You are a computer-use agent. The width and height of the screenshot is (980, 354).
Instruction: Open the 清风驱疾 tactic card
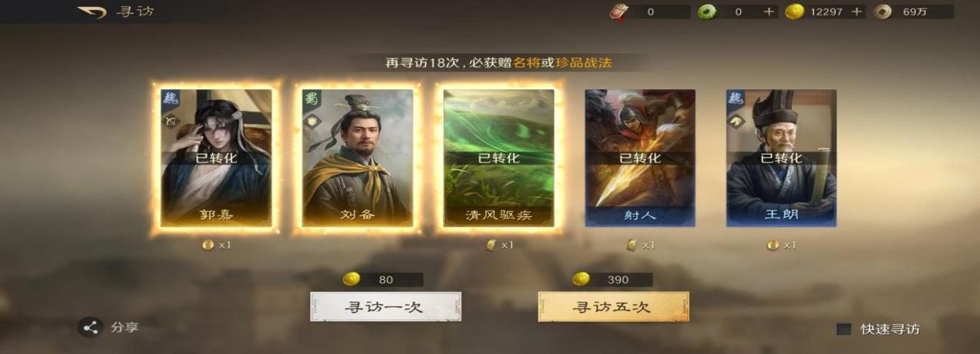pyautogui.click(x=498, y=158)
